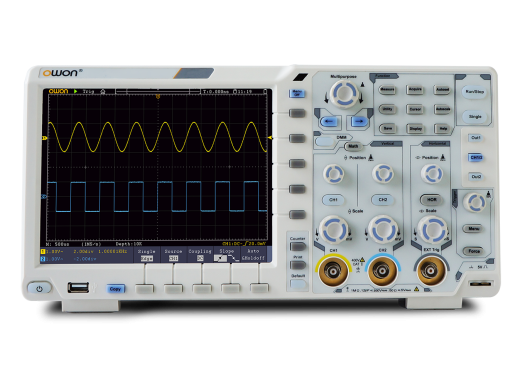Click the blue CH1/2 generator button
520x380 pixels.
pyautogui.click(x=476, y=157)
